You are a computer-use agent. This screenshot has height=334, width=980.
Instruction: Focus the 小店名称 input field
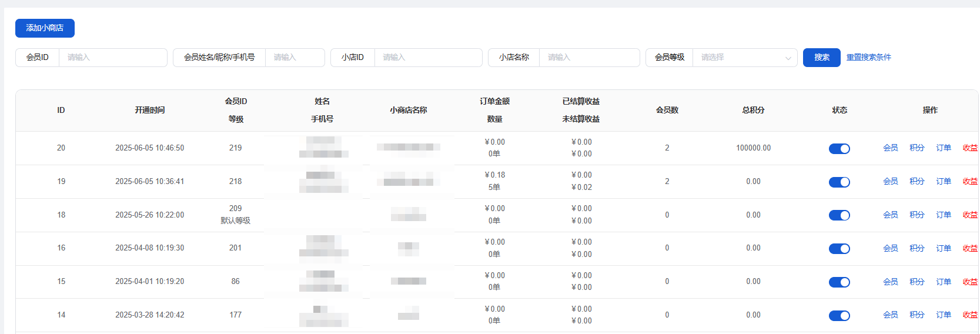(x=588, y=58)
